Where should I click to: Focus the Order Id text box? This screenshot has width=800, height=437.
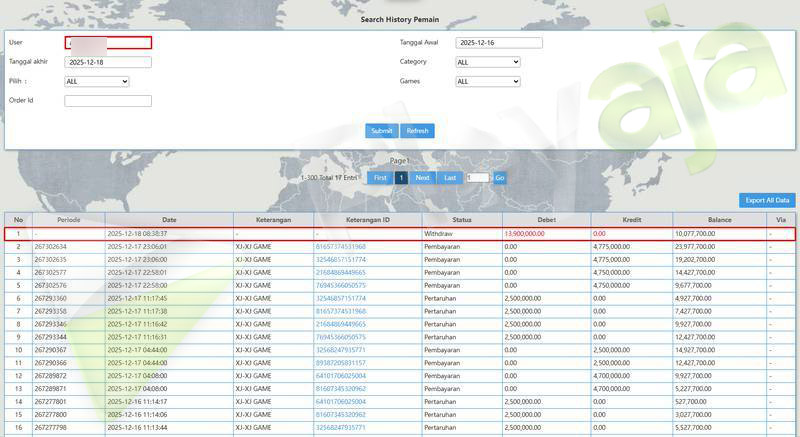(107, 101)
